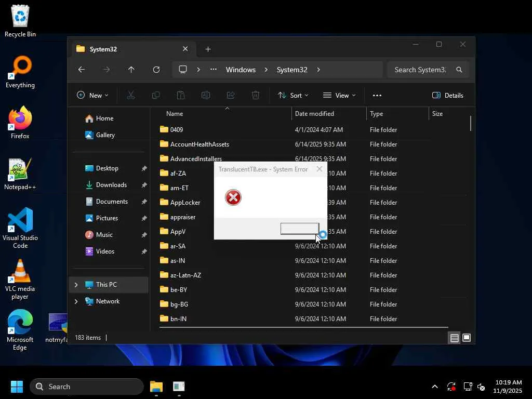Open the See more ellipsis menu
Image resolution: width=532 pixels, height=399 pixels.
[377, 96]
